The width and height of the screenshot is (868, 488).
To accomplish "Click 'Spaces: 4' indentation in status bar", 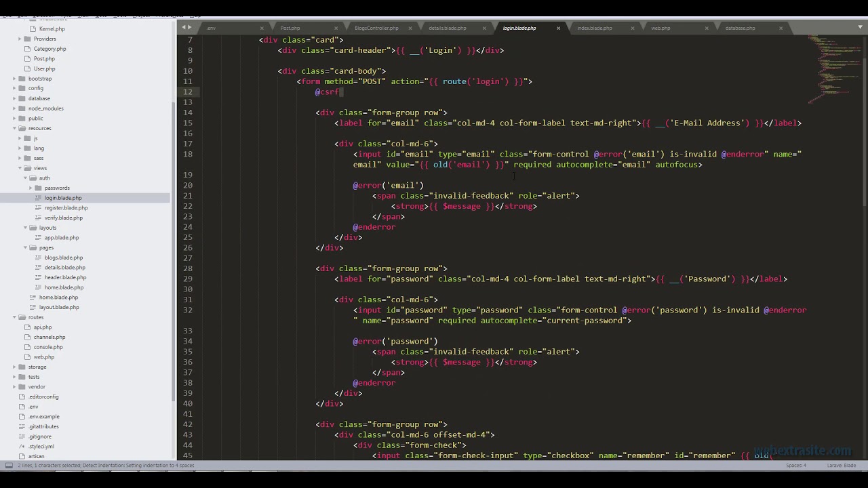I will (796, 466).
